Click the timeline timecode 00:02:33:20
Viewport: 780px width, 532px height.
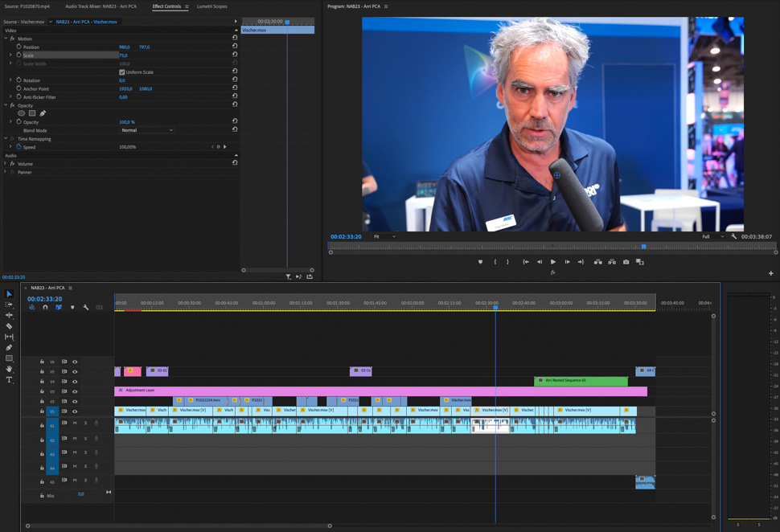(x=45, y=299)
